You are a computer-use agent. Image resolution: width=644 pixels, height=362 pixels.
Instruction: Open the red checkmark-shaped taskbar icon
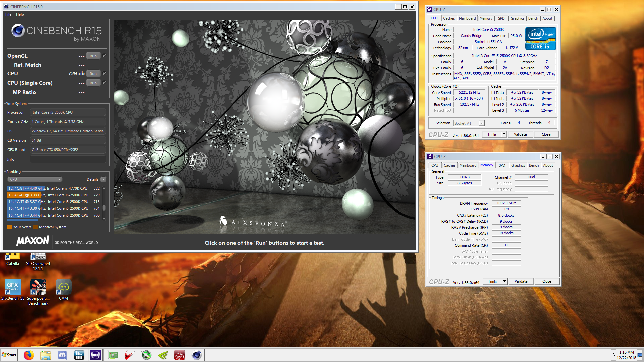tap(129, 355)
